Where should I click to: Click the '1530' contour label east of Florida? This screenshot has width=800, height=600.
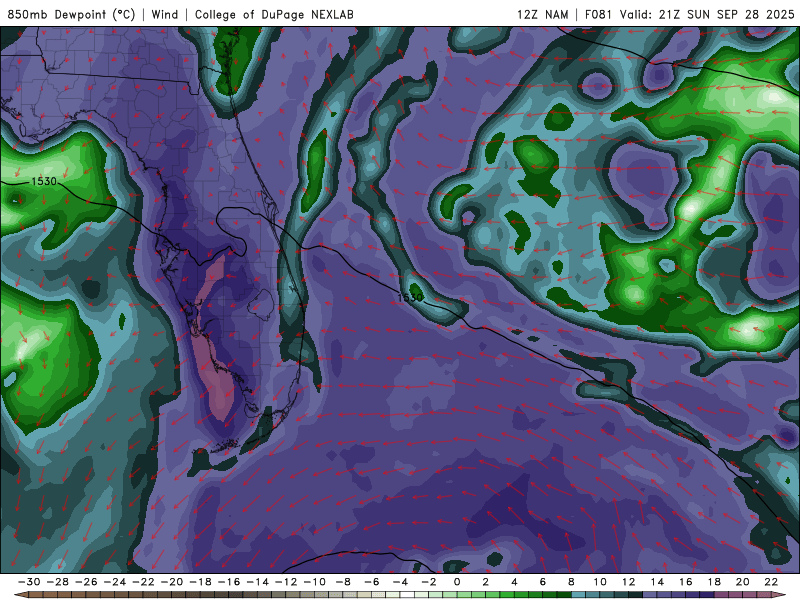[x=410, y=297]
